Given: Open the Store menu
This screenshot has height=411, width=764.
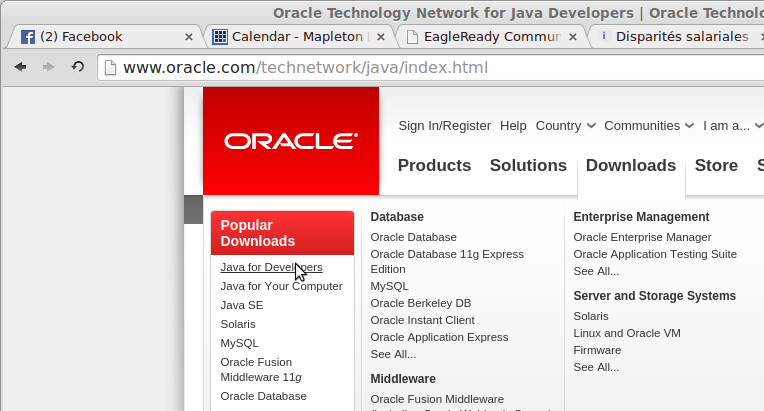Looking at the screenshot, I should click(716, 165).
